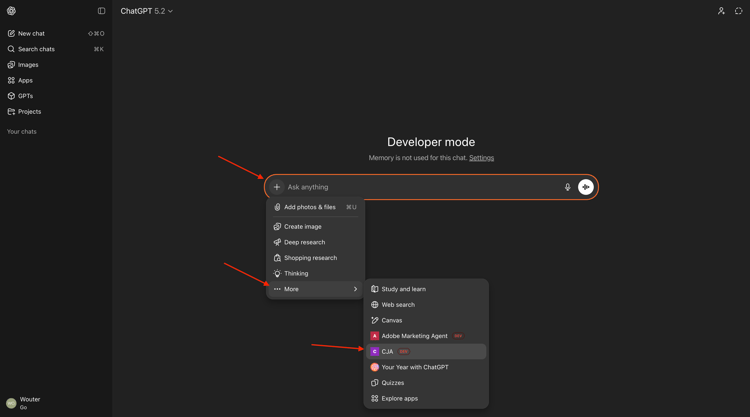Click the Canvas pencil icon
The width and height of the screenshot is (750, 417).
tap(375, 320)
